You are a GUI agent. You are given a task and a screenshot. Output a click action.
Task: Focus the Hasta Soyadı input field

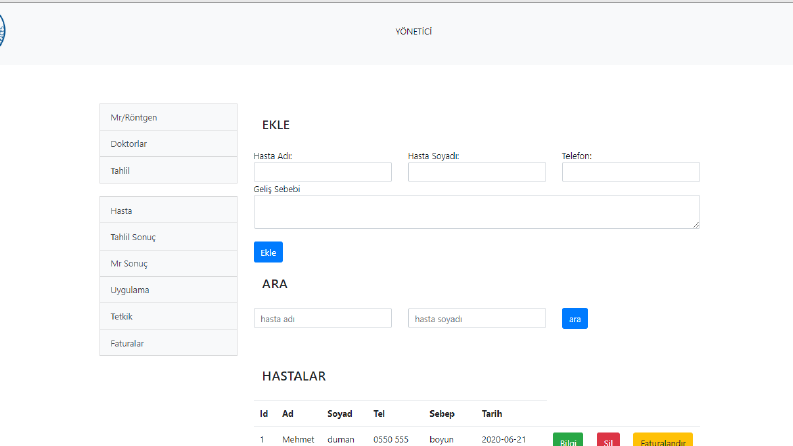click(477, 172)
